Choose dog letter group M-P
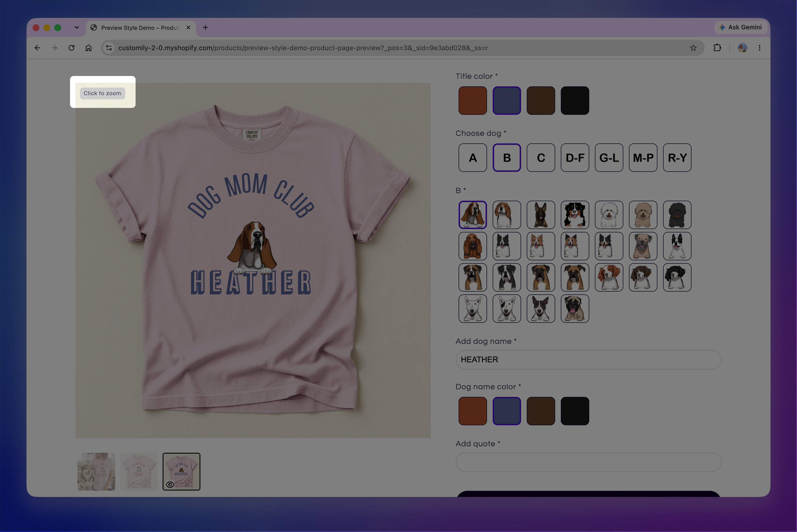This screenshot has width=797, height=532. tap(643, 158)
